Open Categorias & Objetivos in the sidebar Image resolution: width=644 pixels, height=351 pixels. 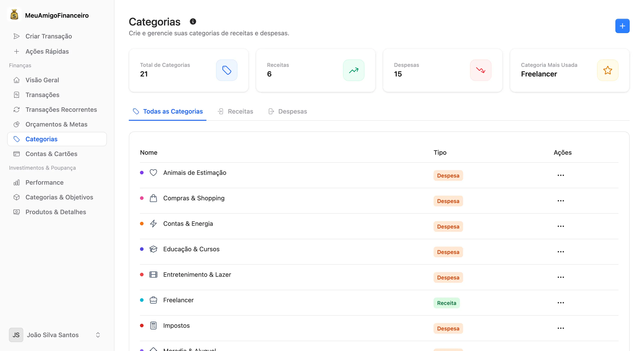click(x=59, y=197)
